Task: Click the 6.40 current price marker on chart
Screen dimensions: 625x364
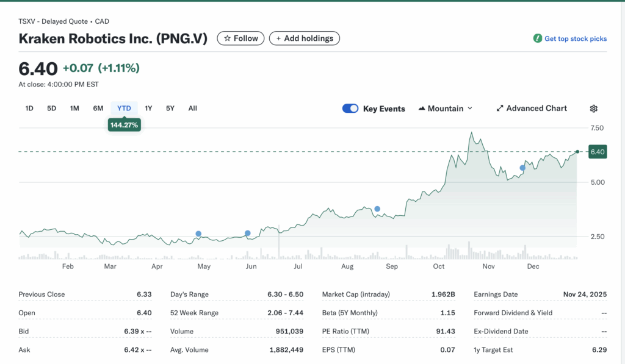Action: click(x=596, y=151)
